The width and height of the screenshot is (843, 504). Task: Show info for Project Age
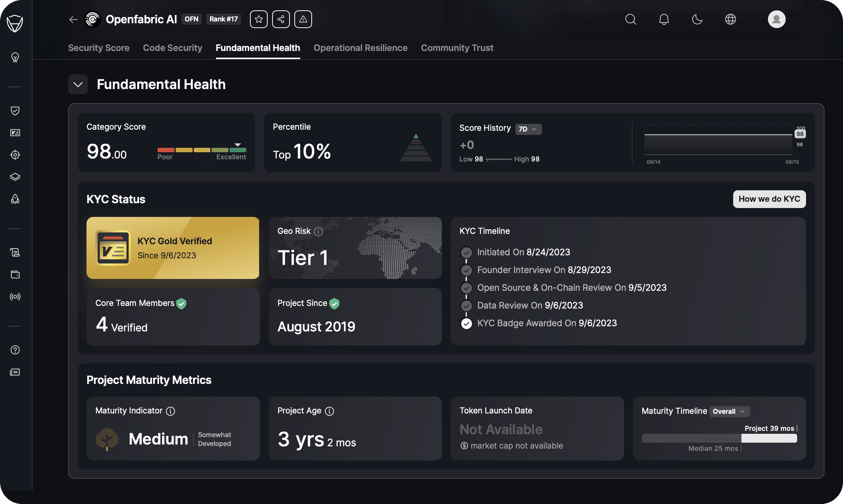pyautogui.click(x=329, y=411)
